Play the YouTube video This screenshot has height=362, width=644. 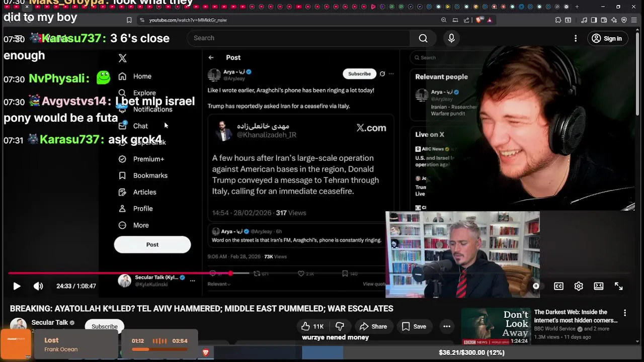point(17,286)
